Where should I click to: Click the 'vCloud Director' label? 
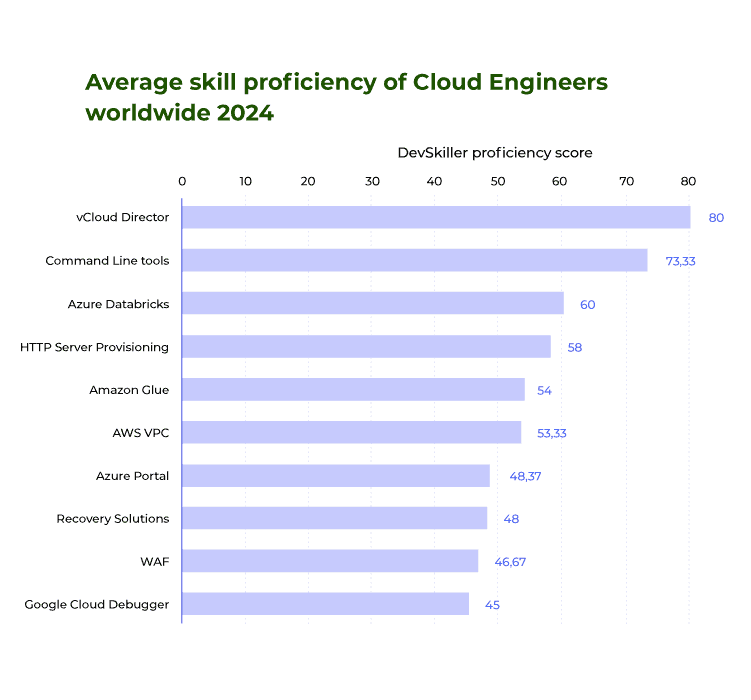(x=123, y=217)
